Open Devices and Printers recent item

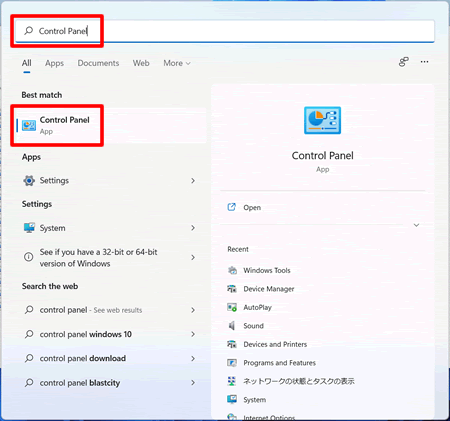click(275, 344)
